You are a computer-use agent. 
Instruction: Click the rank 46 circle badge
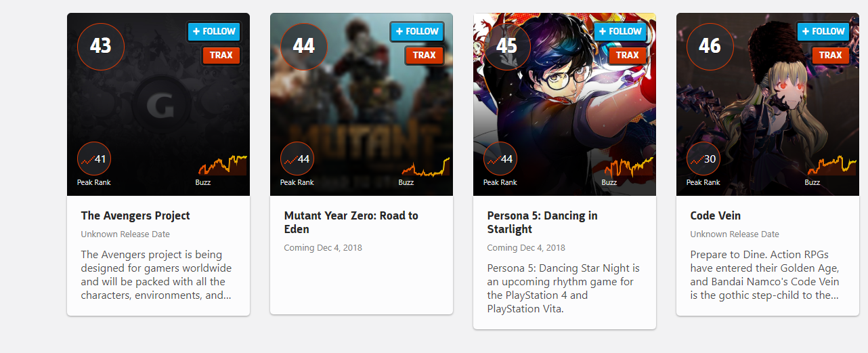coord(710,46)
